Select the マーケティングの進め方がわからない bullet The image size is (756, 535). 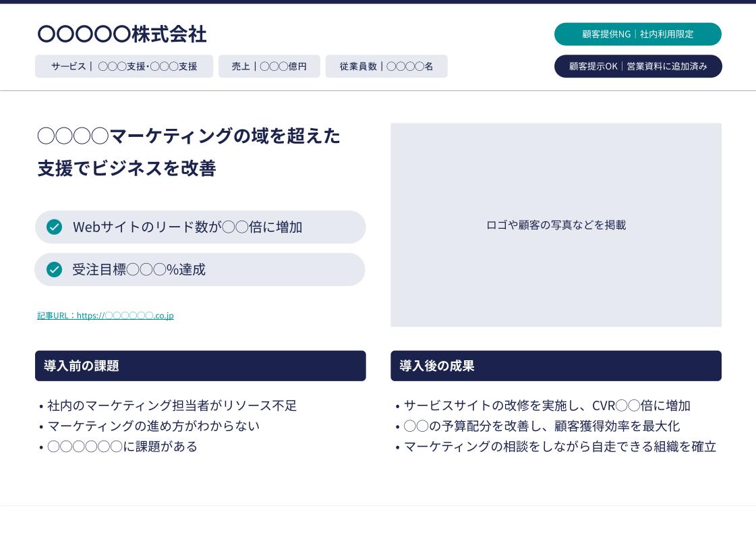tap(153, 426)
